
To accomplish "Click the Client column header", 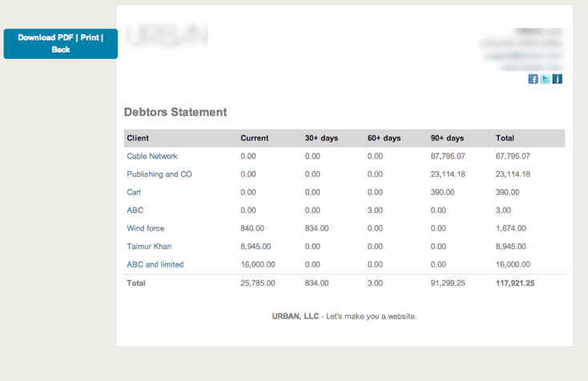I will [x=138, y=138].
